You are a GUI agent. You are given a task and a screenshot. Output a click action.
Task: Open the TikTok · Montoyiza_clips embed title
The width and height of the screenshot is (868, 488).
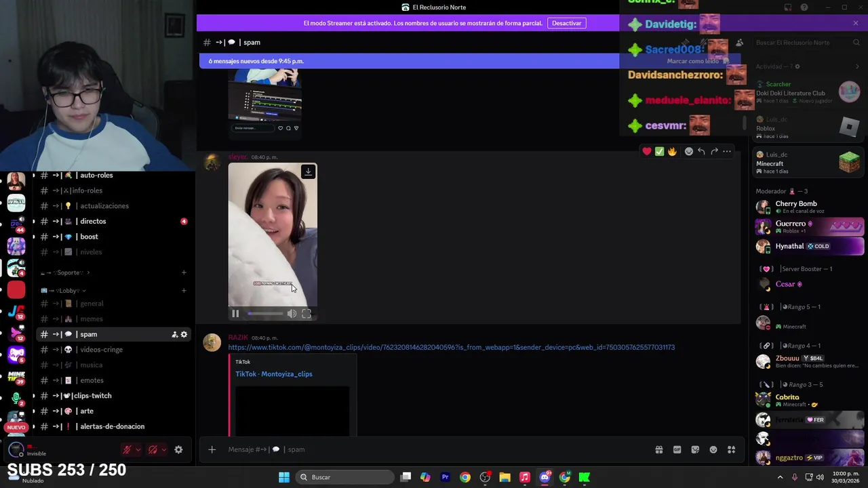pyautogui.click(x=274, y=374)
